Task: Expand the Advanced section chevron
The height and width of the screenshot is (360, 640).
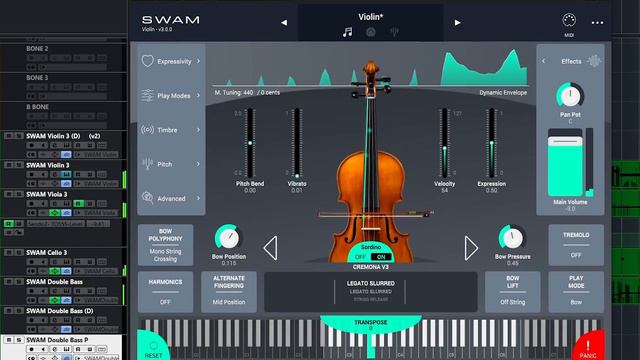Action: (x=198, y=198)
